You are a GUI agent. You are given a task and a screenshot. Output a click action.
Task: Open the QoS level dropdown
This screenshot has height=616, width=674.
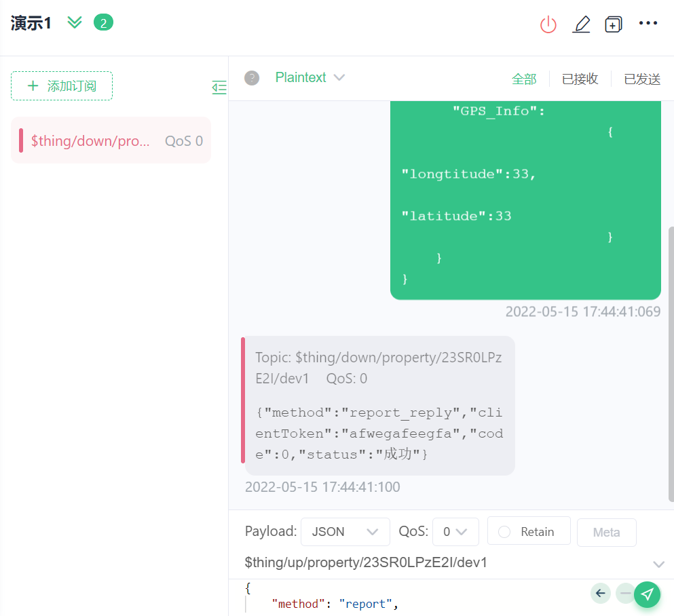(x=455, y=532)
